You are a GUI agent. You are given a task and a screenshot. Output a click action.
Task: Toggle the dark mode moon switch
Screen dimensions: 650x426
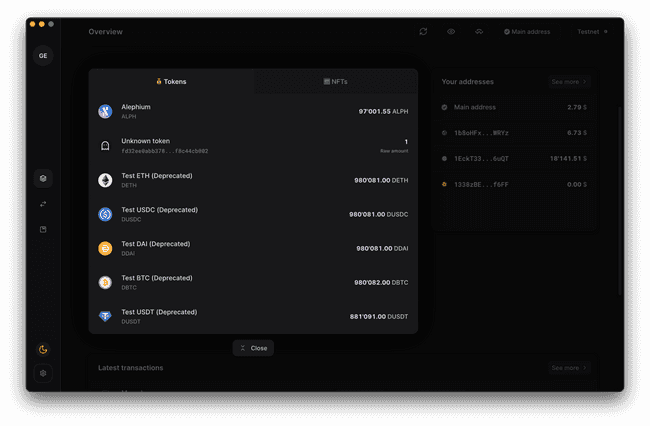43,349
